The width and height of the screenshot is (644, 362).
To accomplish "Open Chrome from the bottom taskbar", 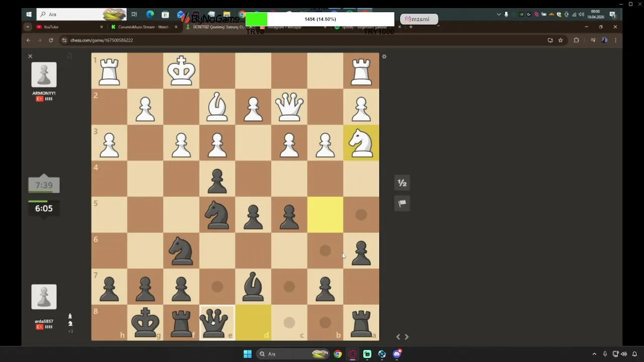I will click(338, 354).
